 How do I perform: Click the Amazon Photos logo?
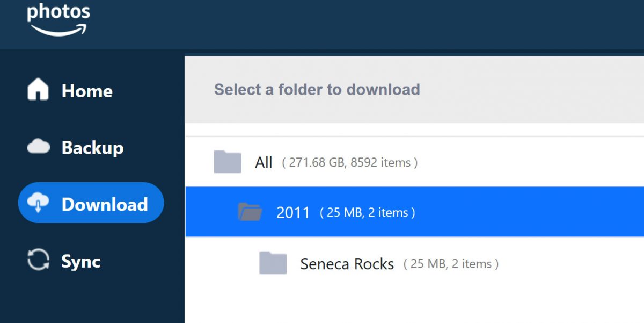tap(58, 18)
